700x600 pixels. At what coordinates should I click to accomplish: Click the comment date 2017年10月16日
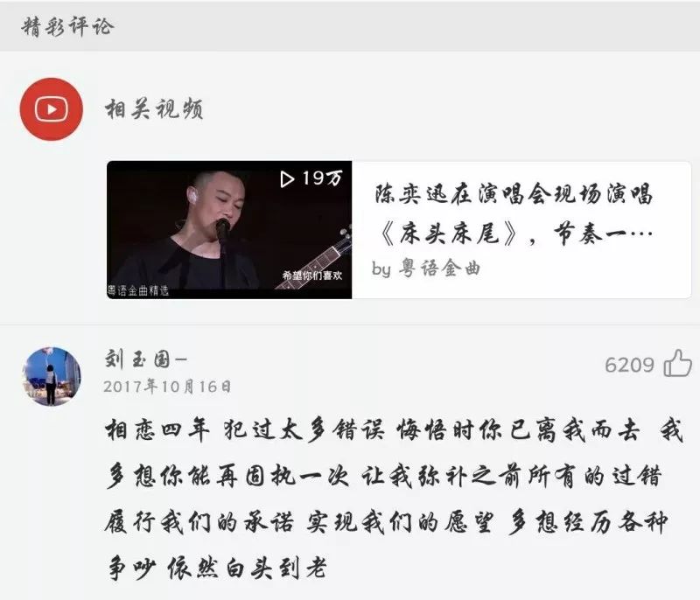(x=167, y=387)
